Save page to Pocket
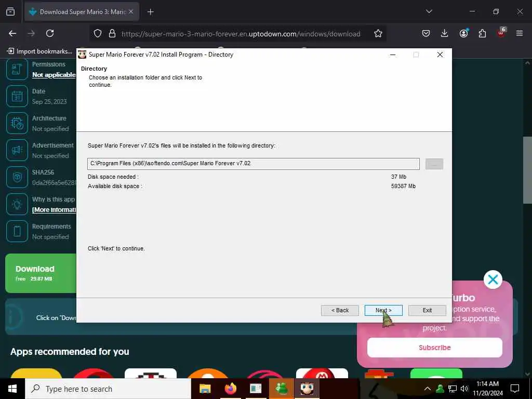This screenshot has width=532, height=399. pos(426,33)
